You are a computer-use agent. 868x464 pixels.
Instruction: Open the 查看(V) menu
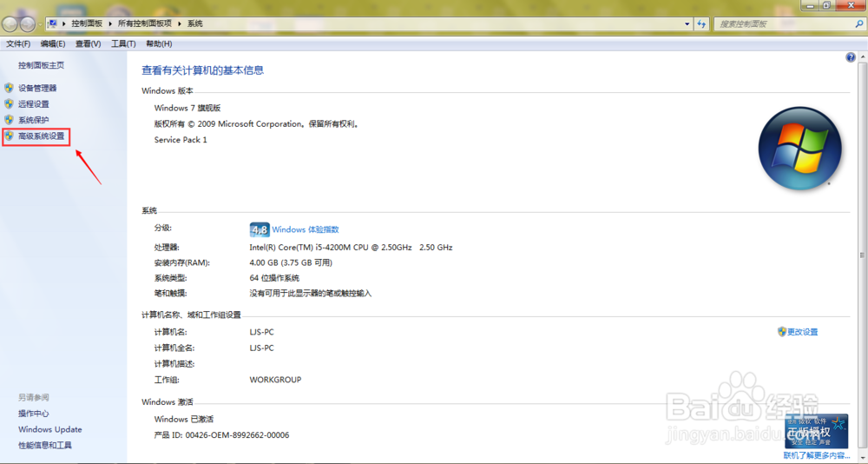click(x=88, y=43)
